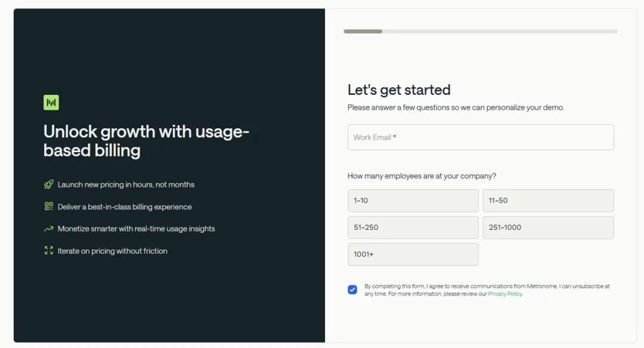Click the expand-arrows icon beside 'Iterate on pricing'
The image size is (644, 348).
(x=49, y=251)
